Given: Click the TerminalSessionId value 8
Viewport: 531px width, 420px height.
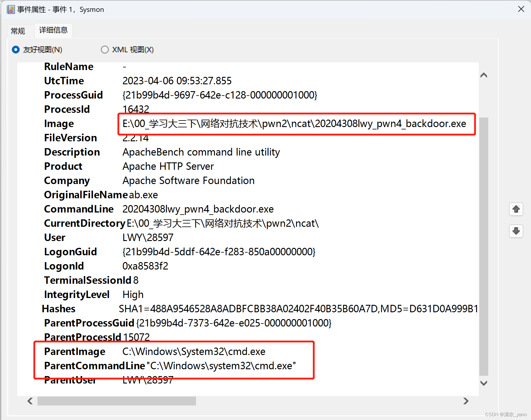Looking at the screenshot, I should coord(136,280).
